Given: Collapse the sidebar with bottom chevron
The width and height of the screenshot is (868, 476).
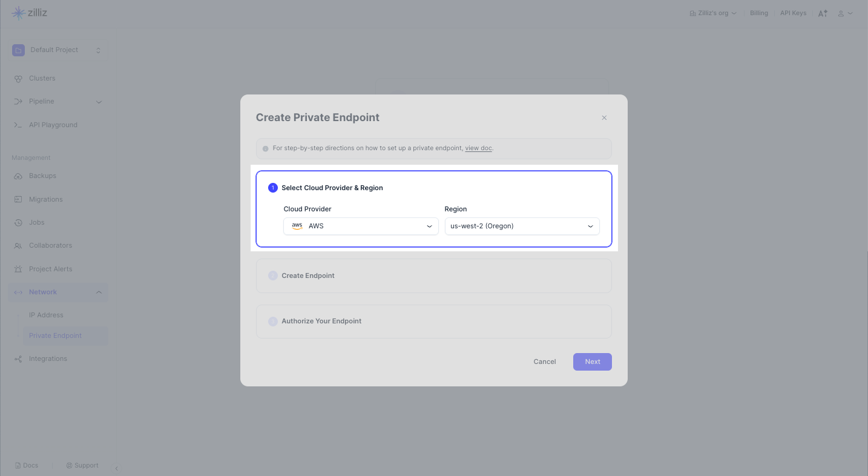Looking at the screenshot, I should coord(116,468).
